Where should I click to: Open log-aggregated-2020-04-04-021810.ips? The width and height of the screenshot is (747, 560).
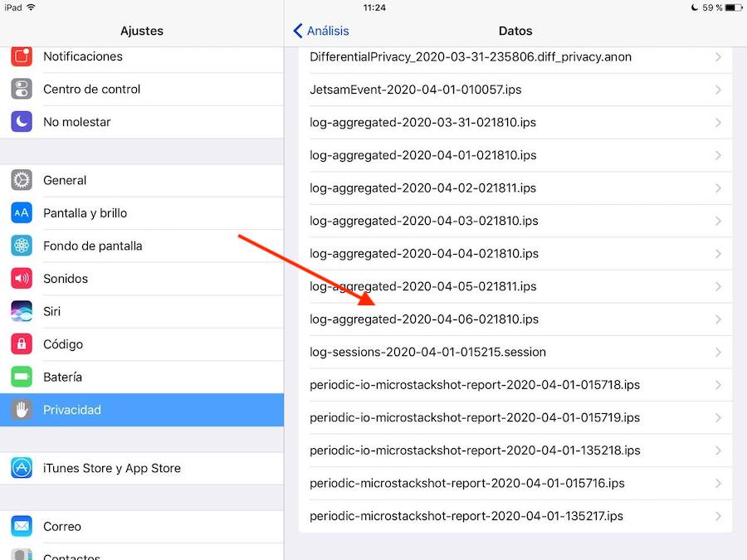point(515,254)
